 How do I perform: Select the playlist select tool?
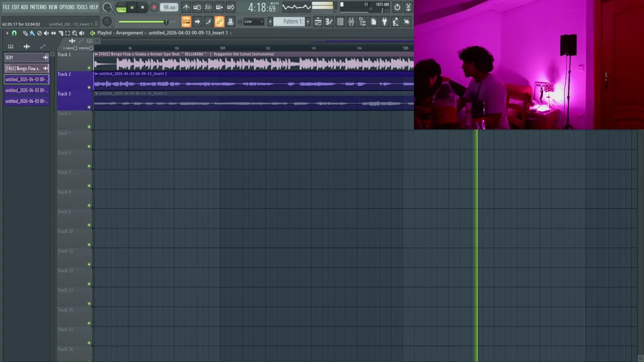click(67, 33)
